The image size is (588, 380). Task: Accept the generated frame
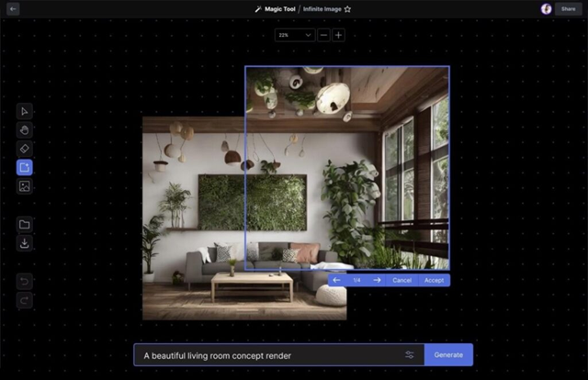(x=434, y=280)
